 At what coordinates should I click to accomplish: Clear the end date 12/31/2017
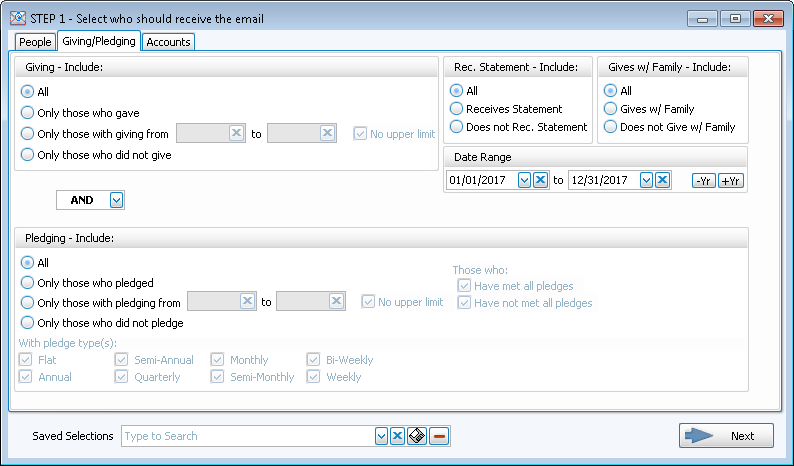pos(663,180)
